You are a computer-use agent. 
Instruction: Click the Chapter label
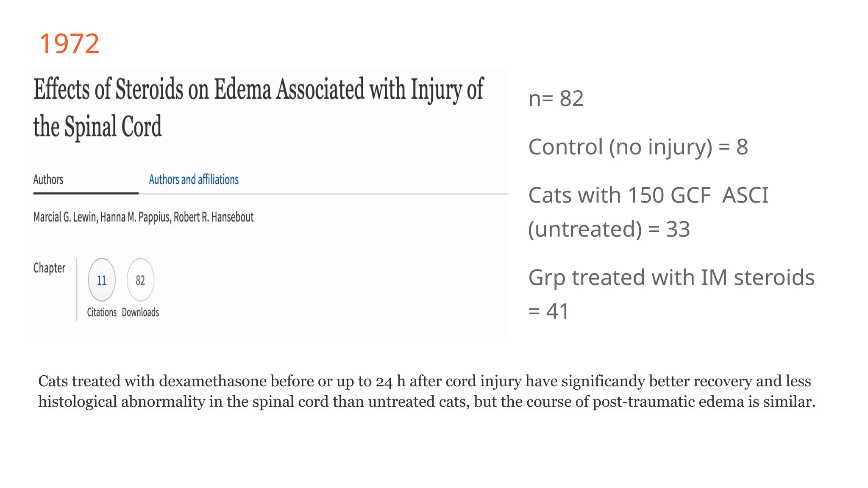tap(49, 268)
